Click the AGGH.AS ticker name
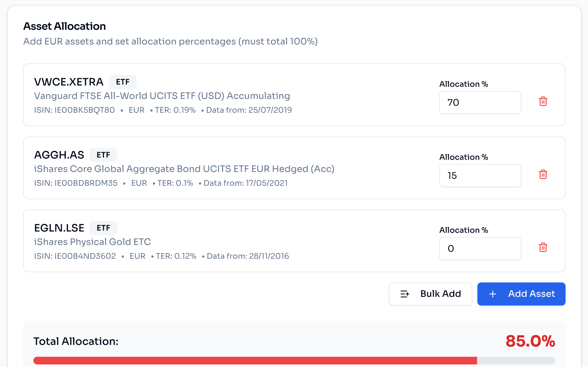The image size is (588, 367). [59, 155]
